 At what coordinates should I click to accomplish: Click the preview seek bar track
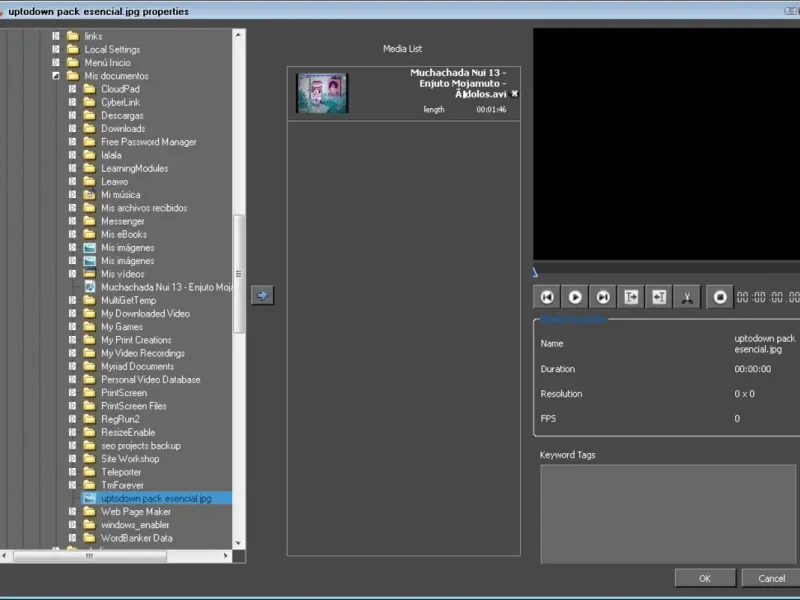click(x=666, y=270)
